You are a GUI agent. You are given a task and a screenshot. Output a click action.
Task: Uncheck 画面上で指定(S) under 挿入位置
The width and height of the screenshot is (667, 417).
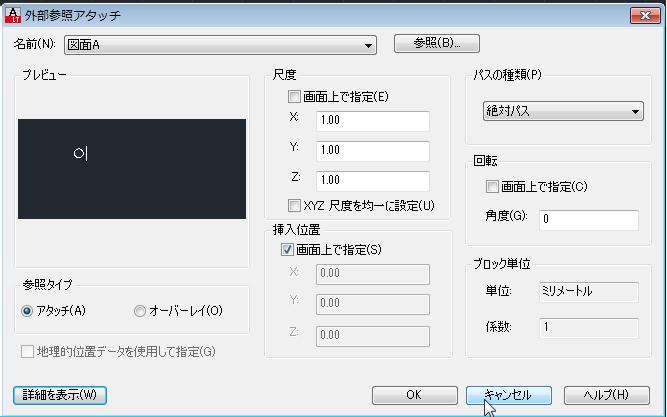pyautogui.click(x=287, y=249)
